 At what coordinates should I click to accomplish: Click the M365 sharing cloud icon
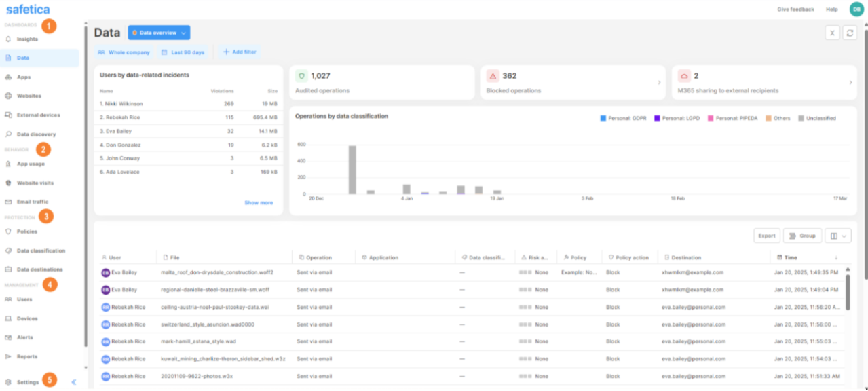pos(684,76)
